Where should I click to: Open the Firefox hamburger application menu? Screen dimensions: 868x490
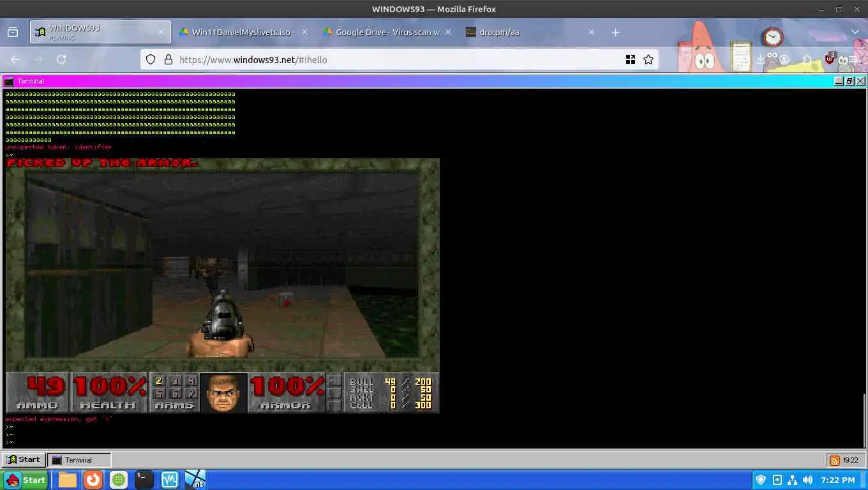(853, 59)
